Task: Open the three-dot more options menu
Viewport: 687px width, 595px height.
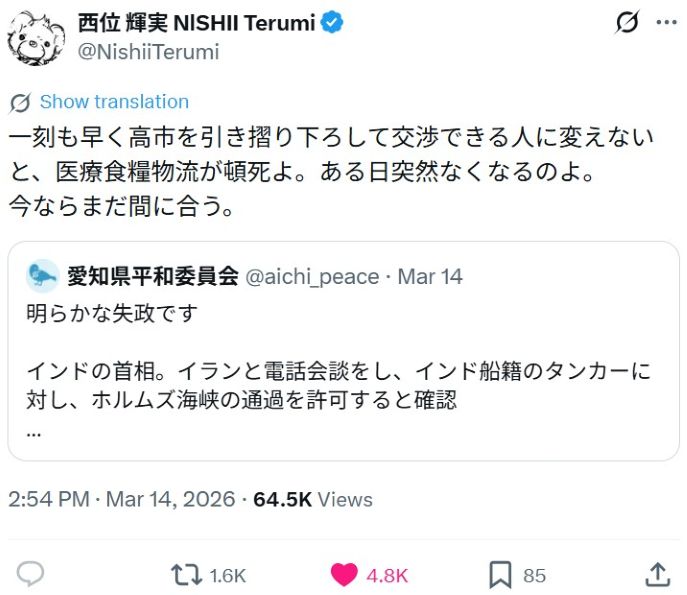Action: point(666,22)
